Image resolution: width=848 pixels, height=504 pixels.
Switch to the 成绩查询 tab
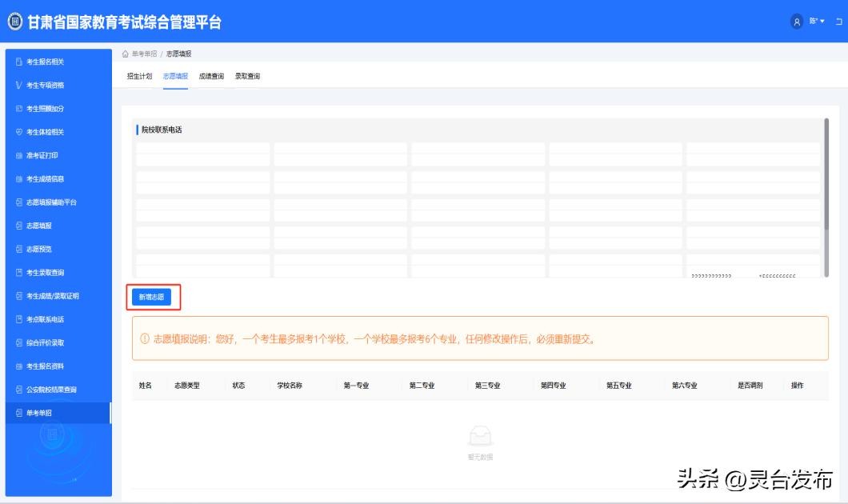[x=211, y=77]
